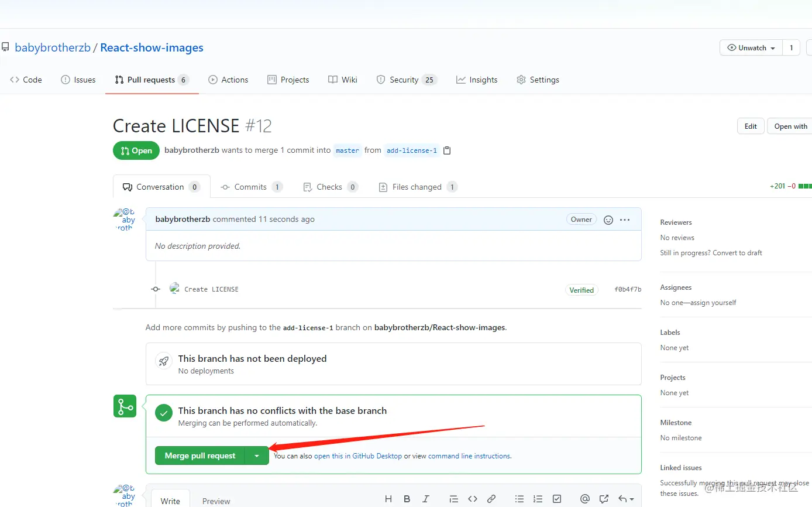Open the repository Projects tab
This screenshot has height=507, width=812.
click(x=288, y=80)
